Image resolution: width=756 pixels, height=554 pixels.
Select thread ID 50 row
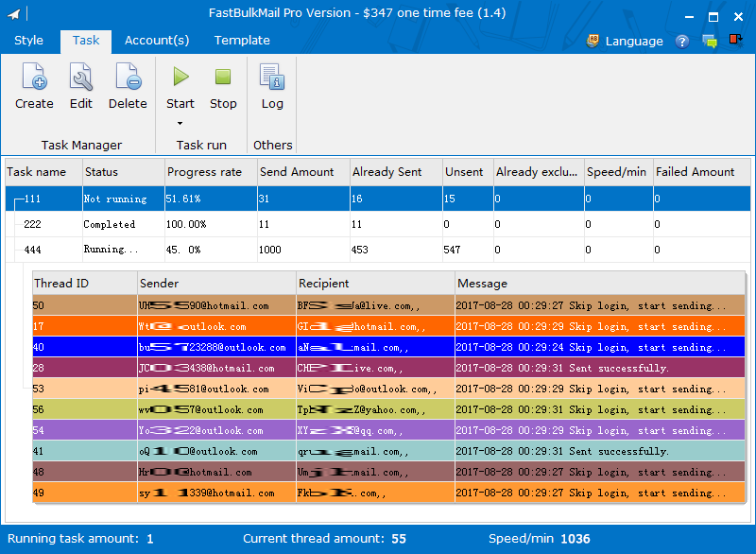(x=388, y=305)
